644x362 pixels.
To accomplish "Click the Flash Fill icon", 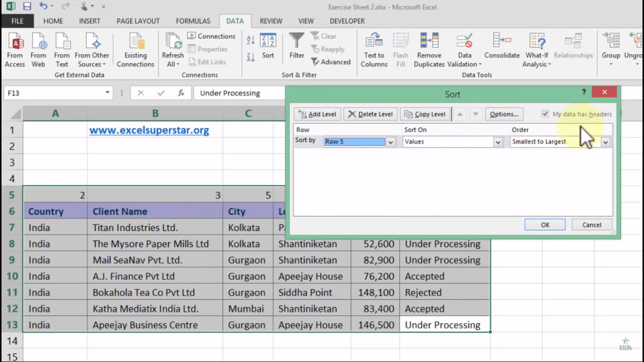I will pyautogui.click(x=400, y=46).
